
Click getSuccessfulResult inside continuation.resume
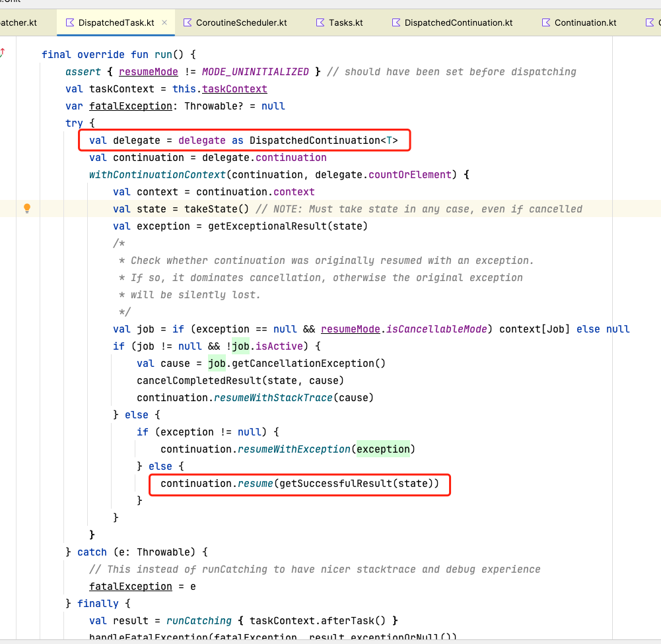pyautogui.click(x=335, y=483)
